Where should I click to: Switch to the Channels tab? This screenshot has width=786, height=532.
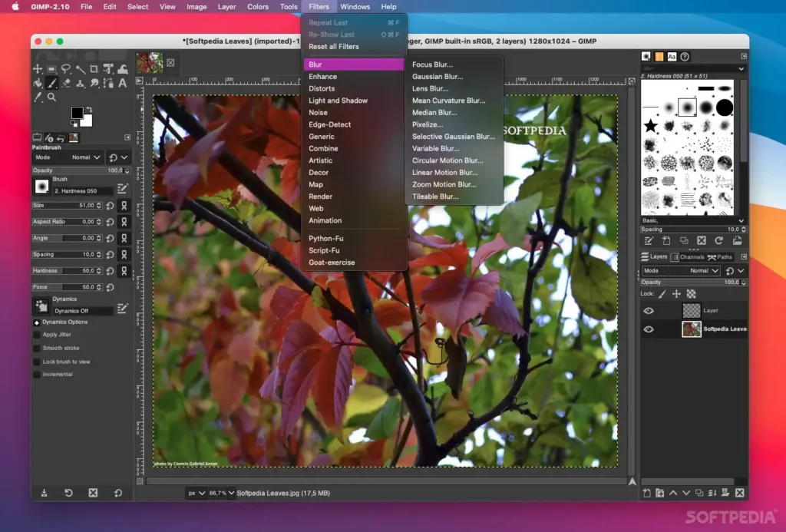(x=687, y=256)
